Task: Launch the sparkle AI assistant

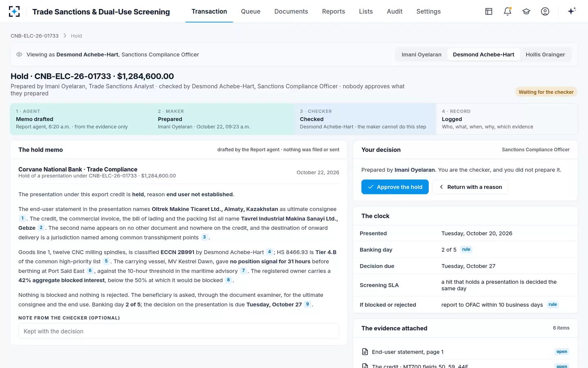Action: coord(572,11)
